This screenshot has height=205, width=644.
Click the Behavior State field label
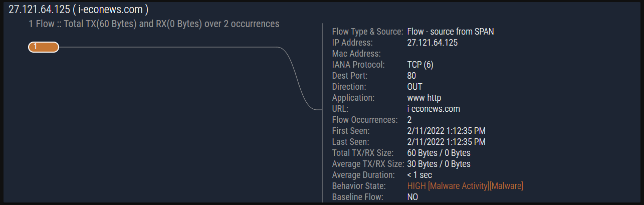[358, 186]
